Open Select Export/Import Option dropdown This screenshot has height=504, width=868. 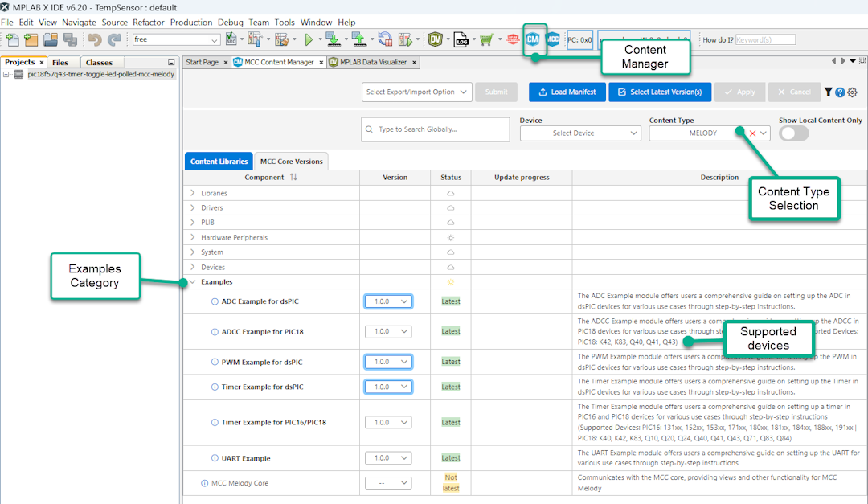click(417, 92)
